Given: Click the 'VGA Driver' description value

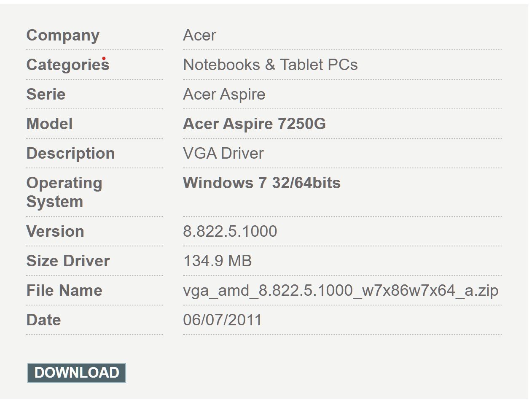Looking at the screenshot, I should coord(223,153).
